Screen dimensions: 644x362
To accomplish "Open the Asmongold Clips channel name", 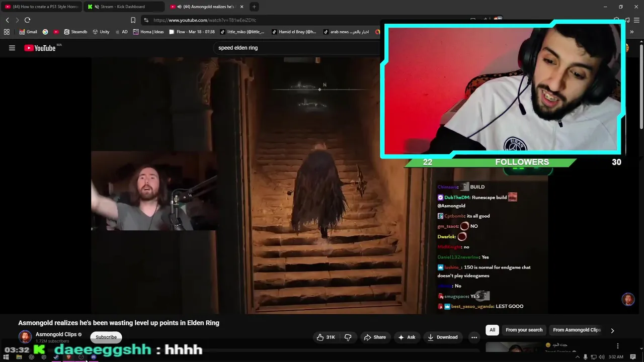I will click(x=56, y=334).
